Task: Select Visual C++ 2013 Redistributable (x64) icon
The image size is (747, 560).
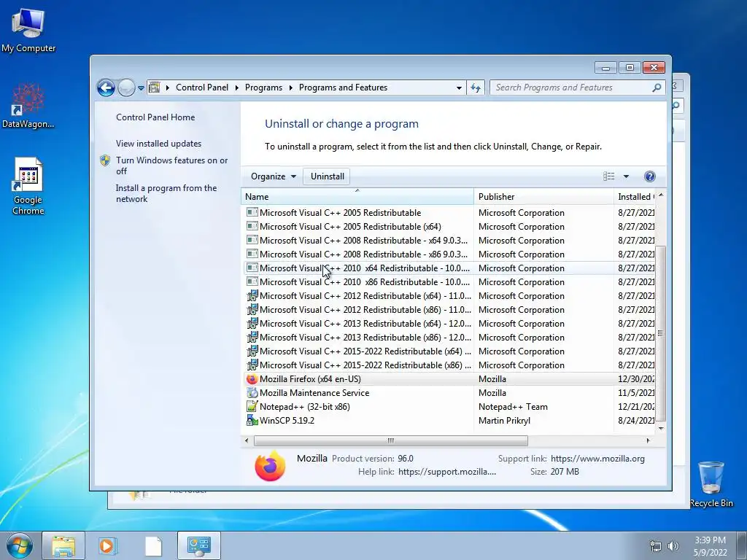Action: [x=252, y=323]
